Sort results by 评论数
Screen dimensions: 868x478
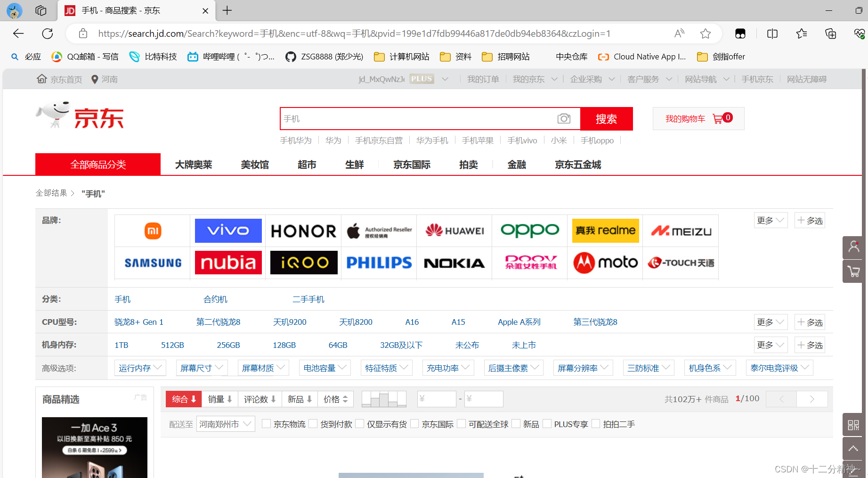click(x=260, y=399)
